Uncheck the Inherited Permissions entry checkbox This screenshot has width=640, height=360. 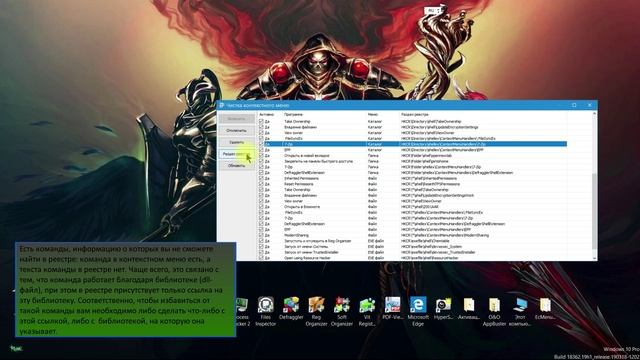[261, 178]
